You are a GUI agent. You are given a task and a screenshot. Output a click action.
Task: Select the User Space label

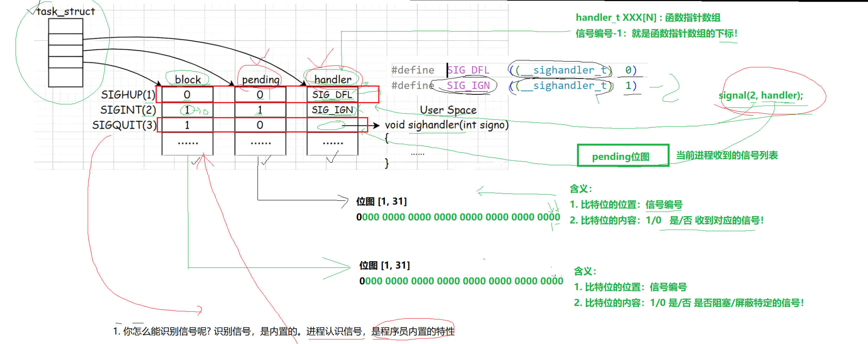click(x=449, y=109)
